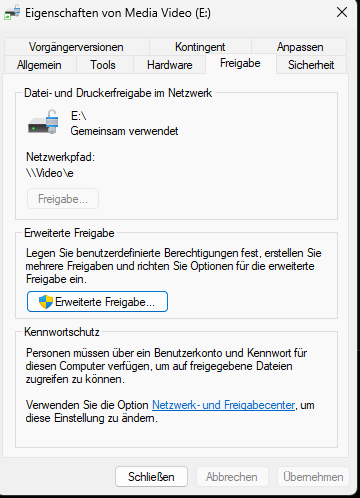This screenshot has width=360, height=498.
Task: Open the Kontingent tab
Action: point(200,47)
